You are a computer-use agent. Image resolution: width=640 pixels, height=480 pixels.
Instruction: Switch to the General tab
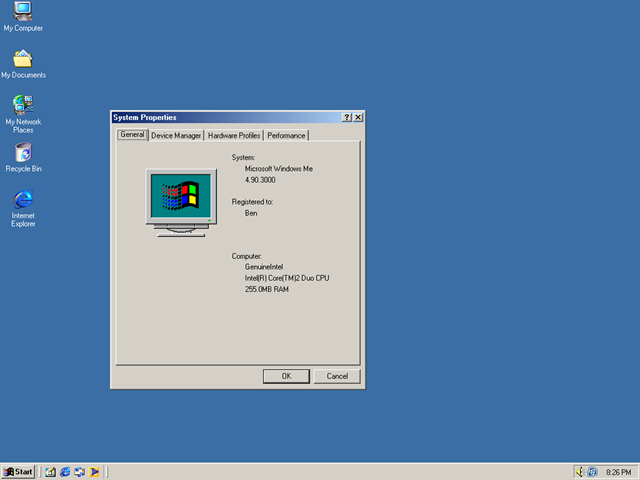[x=132, y=134]
